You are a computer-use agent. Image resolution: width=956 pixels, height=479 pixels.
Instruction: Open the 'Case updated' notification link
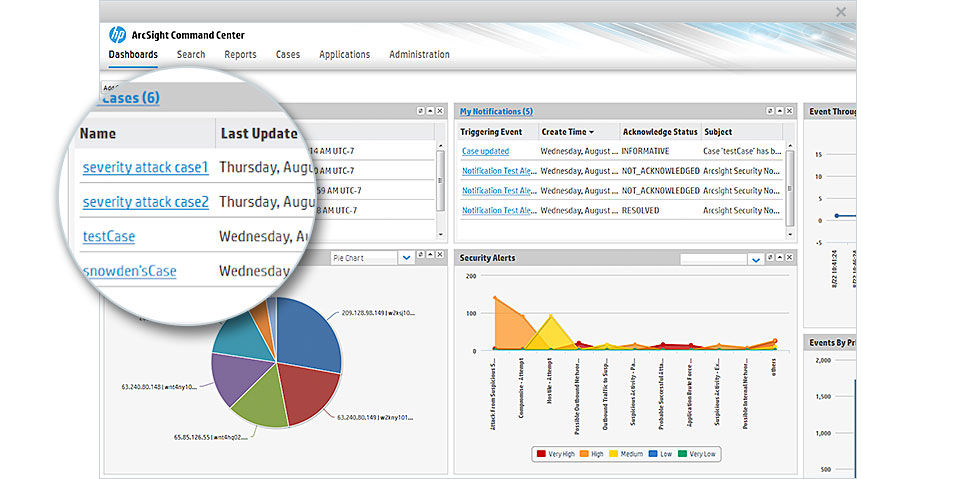pos(485,151)
